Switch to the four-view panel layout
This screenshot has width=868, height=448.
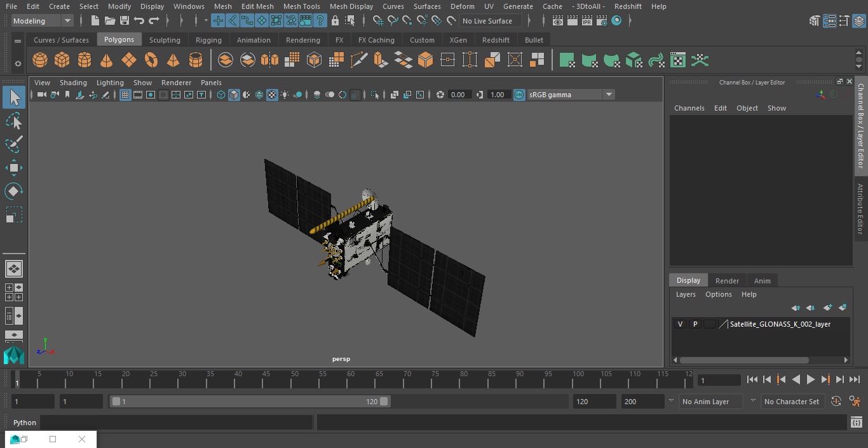coord(14,292)
